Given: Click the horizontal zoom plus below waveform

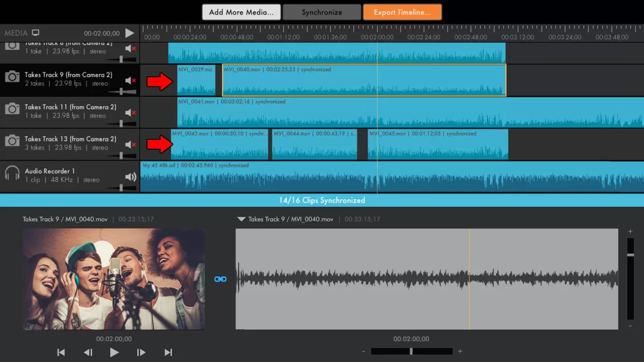Looking at the screenshot, I should click(460, 352).
